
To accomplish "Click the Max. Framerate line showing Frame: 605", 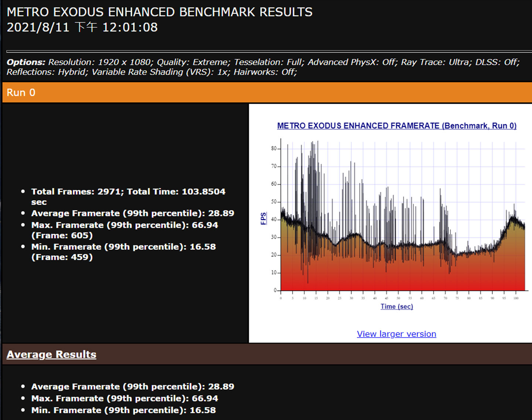I will [125, 225].
